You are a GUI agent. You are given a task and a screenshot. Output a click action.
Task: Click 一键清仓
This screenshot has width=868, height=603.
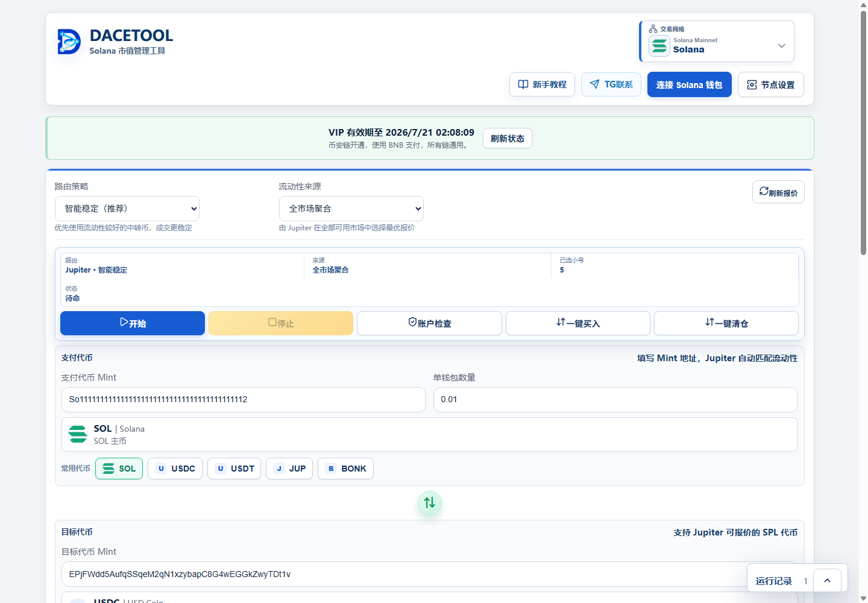[x=726, y=323]
